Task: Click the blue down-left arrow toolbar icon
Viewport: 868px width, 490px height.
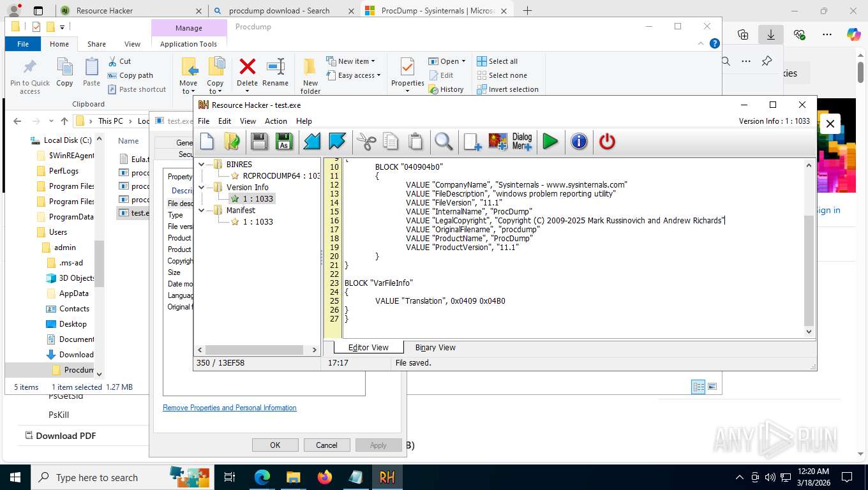Action: (312, 142)
